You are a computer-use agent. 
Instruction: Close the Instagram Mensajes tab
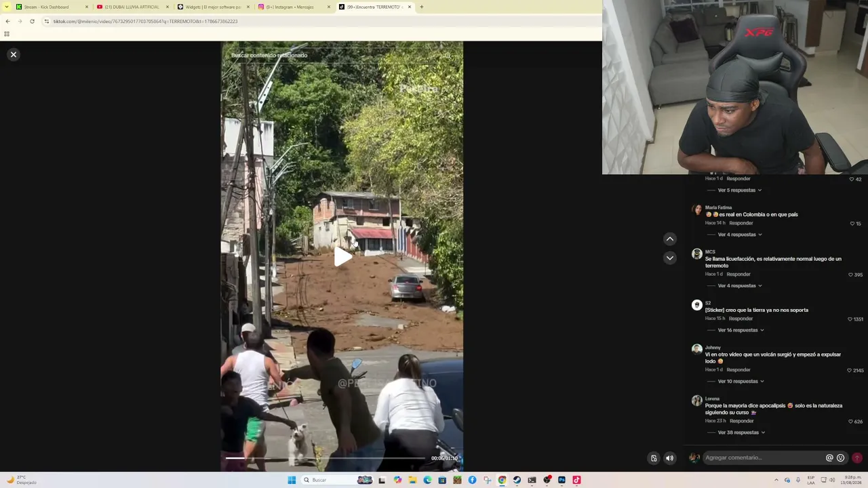coord(329,7)
